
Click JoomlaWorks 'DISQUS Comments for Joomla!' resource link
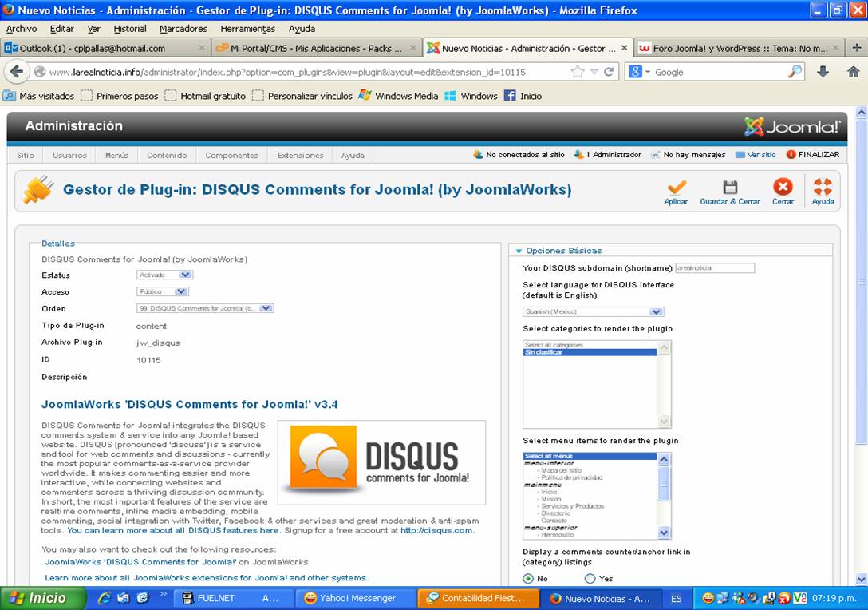pyautogui.click(x=140, y=562)
